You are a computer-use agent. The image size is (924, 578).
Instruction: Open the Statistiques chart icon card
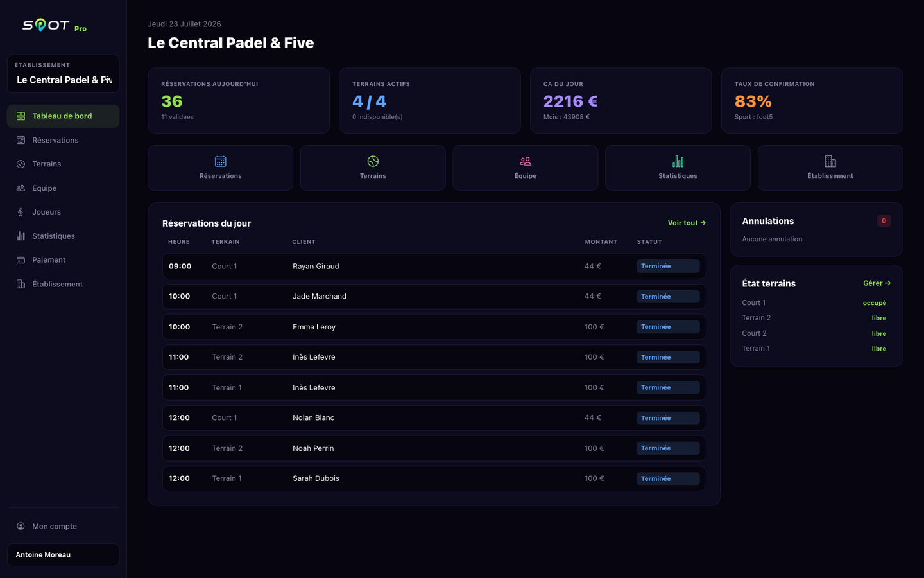[678, 168]
